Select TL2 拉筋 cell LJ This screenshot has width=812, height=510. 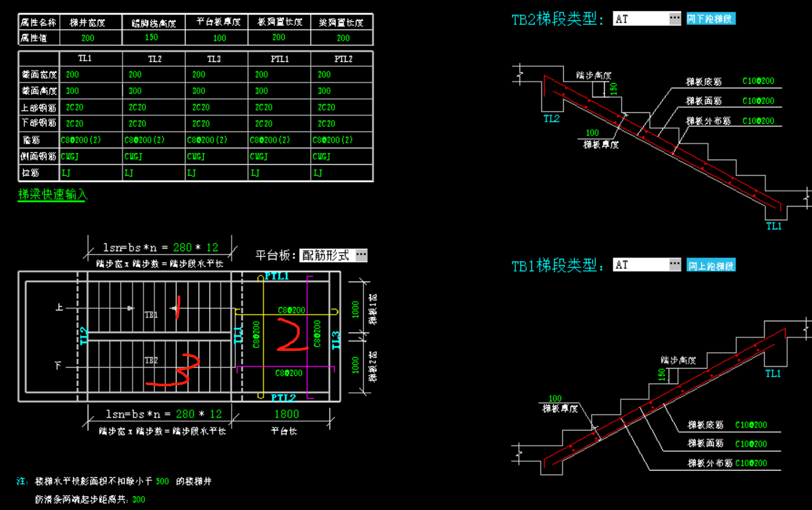(129, 173)
